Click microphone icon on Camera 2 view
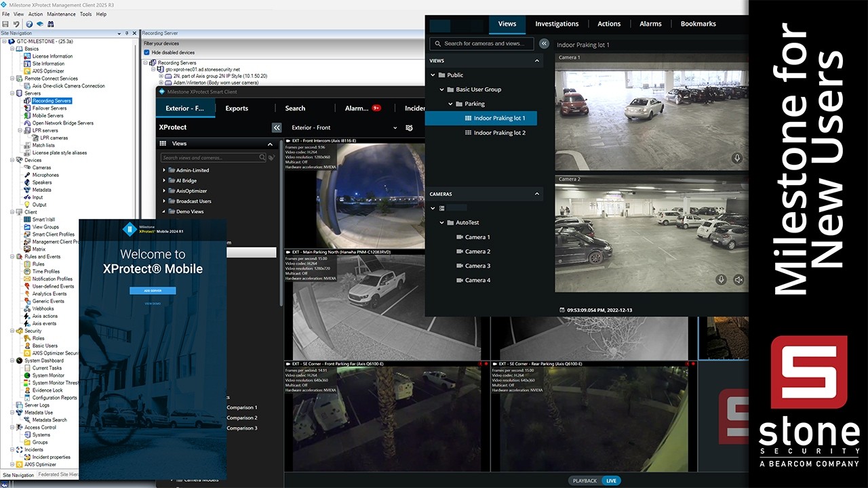Viewport: 868px width, 488px height. point(721,280)
